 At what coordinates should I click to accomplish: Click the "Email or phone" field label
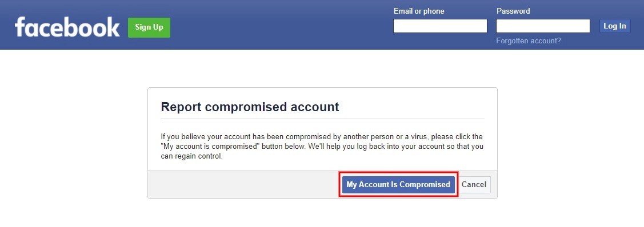[x=419, y=11]
